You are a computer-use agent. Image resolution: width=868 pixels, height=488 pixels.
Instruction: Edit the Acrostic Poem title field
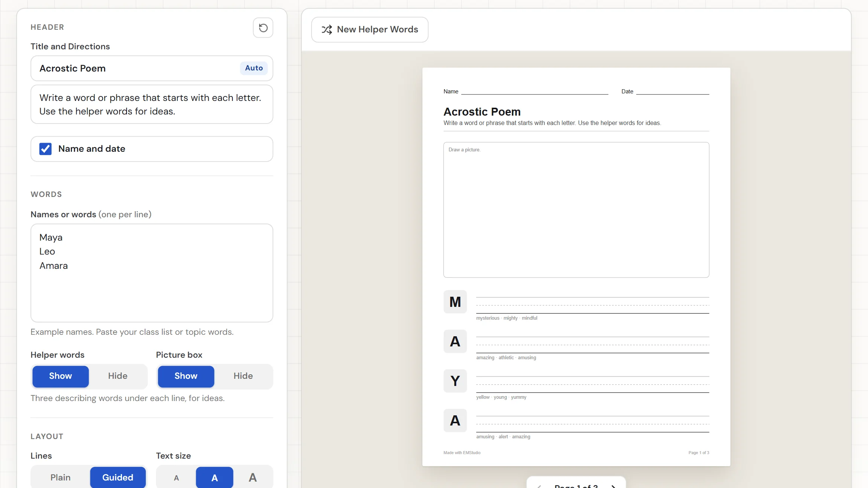click(x=152, y=68)
